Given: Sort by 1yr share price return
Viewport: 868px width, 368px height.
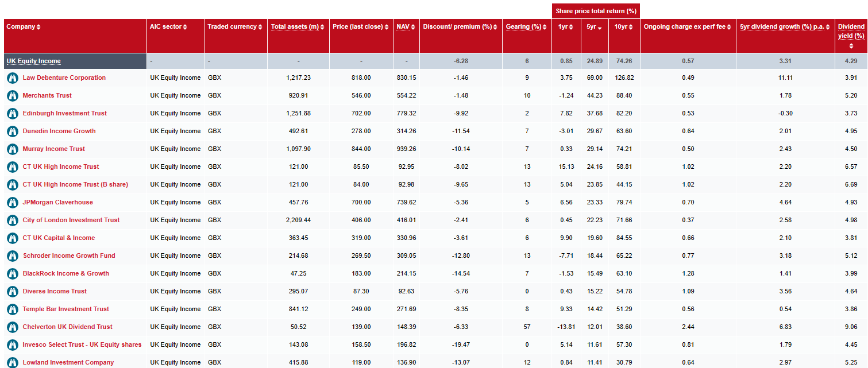Looking at the screenshot, I should click(566, 27).
